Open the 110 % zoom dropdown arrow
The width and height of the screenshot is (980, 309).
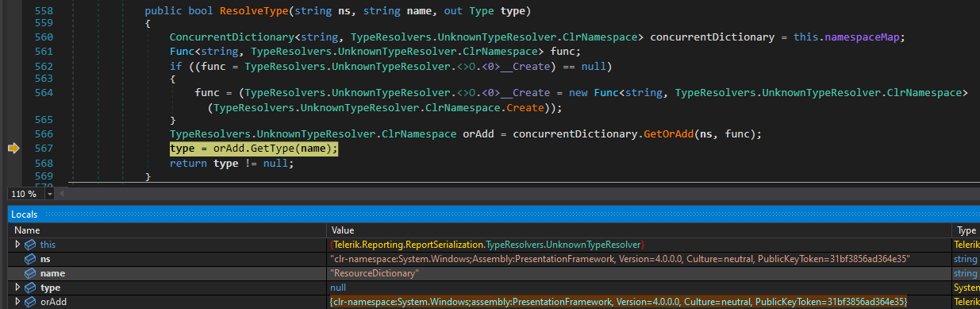coord(50,194)
